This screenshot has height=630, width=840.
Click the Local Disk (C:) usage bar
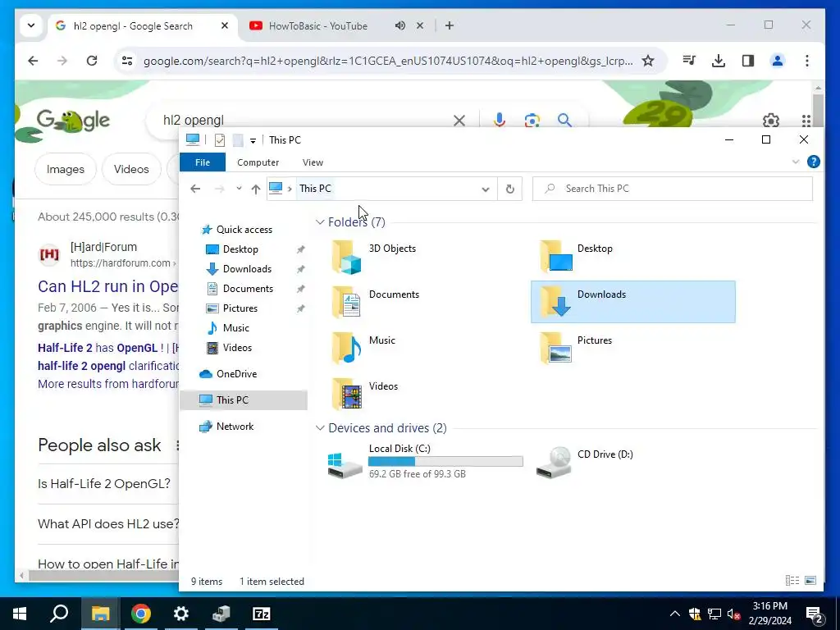[445, 461]
